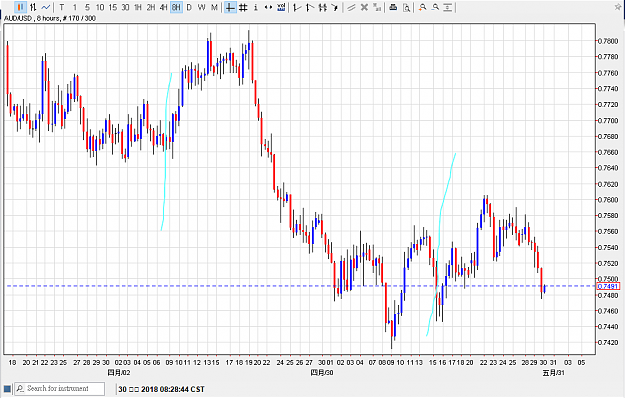Click the star favorite icon
The image size is (625, 398).
618,7
